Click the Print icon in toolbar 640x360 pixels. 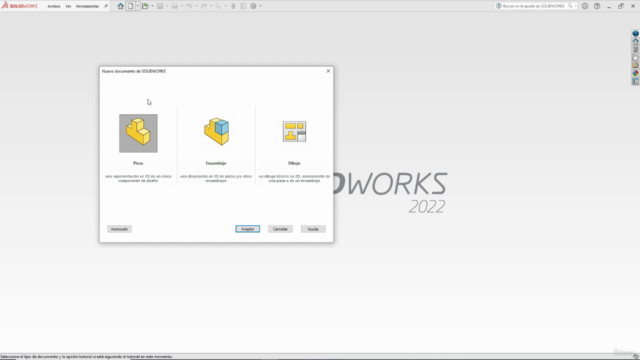[175, 6]
